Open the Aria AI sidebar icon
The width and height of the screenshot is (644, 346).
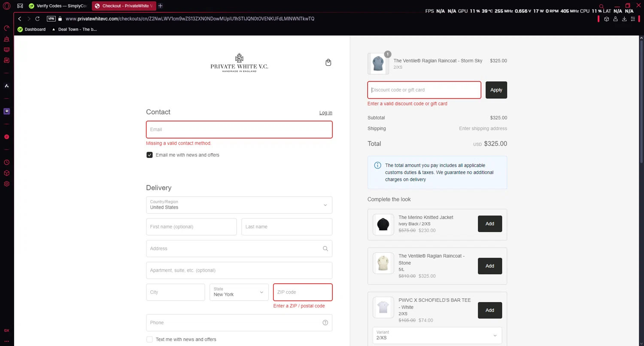coord(6,86)
